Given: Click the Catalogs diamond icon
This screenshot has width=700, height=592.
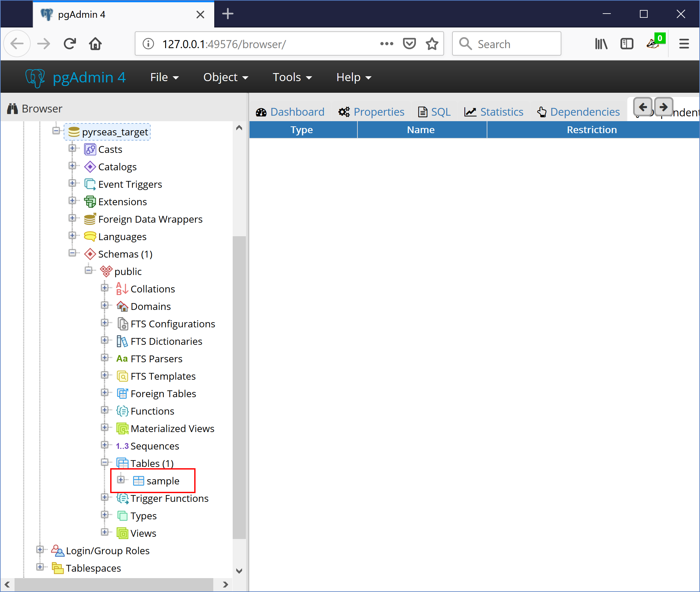Looking at the screenshot, I should click(x=90, y=167).
